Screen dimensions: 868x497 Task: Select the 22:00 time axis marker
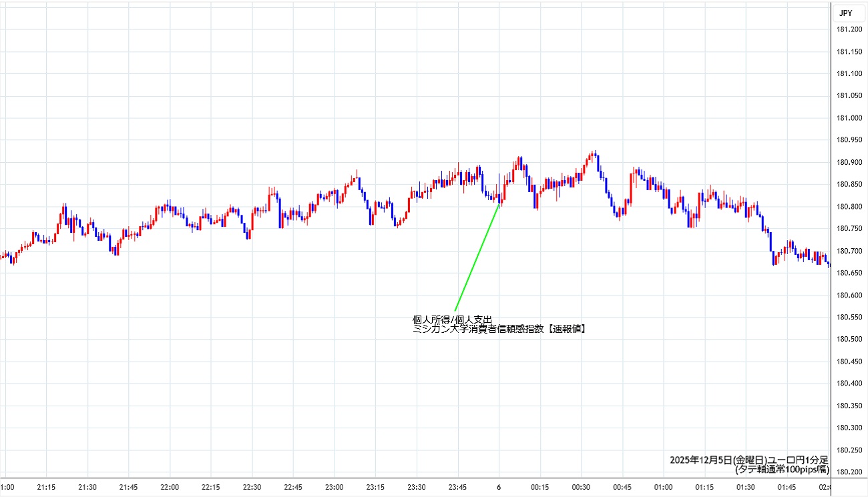click(x=170, y=487)
